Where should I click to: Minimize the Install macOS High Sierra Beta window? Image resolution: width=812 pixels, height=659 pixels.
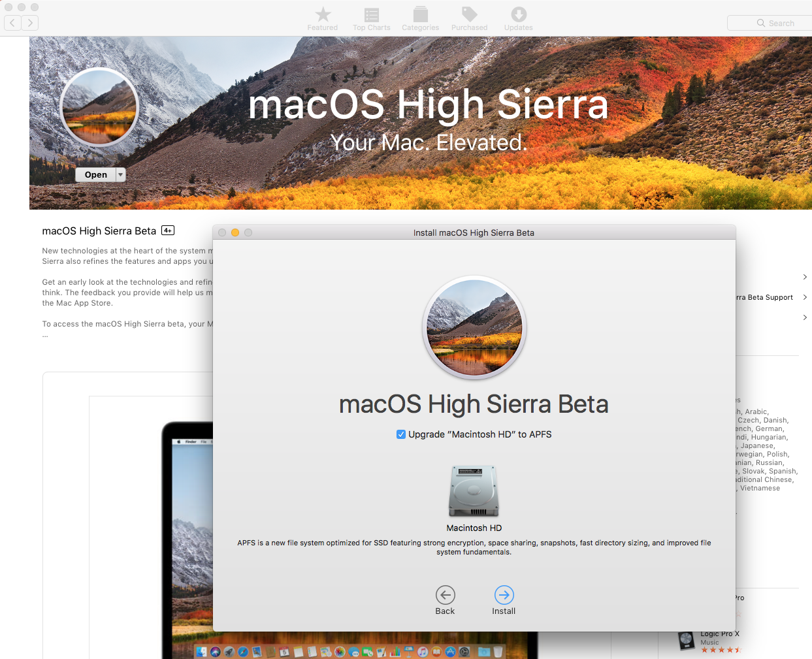235,233
